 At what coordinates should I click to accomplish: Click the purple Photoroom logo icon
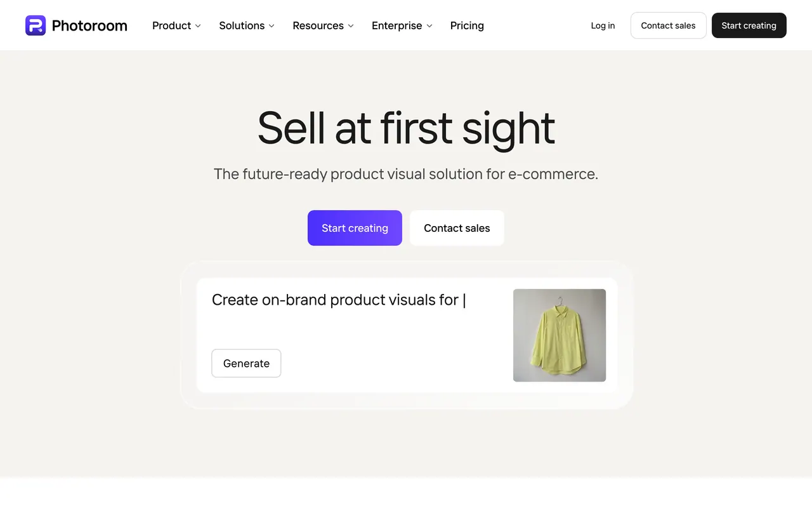click(x=36, y=25)
